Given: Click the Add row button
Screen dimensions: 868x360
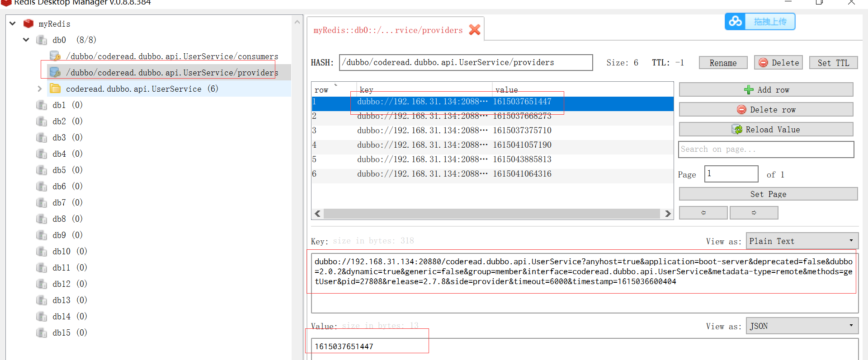Looking at the screenshot, I should pos(766,89).
